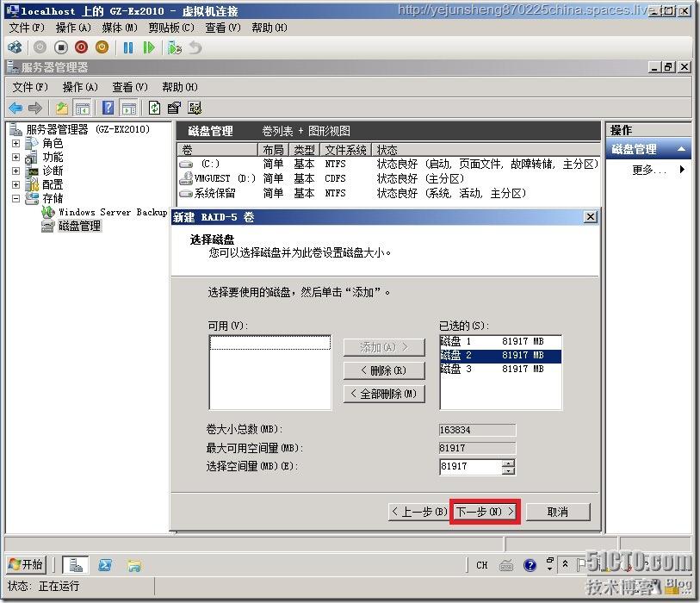The height and width of the screenshot is (603, 700).
Task: Open Windows Explorer from the taskbar
Action: pyautogui.click(x=134, y=565)
